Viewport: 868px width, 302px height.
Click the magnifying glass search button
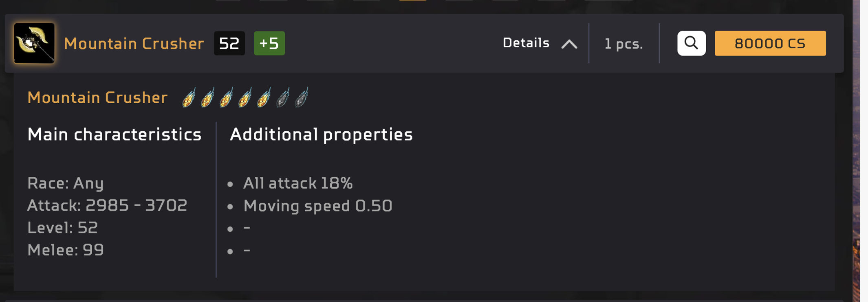pyautogui.click(x=691, y=43)
